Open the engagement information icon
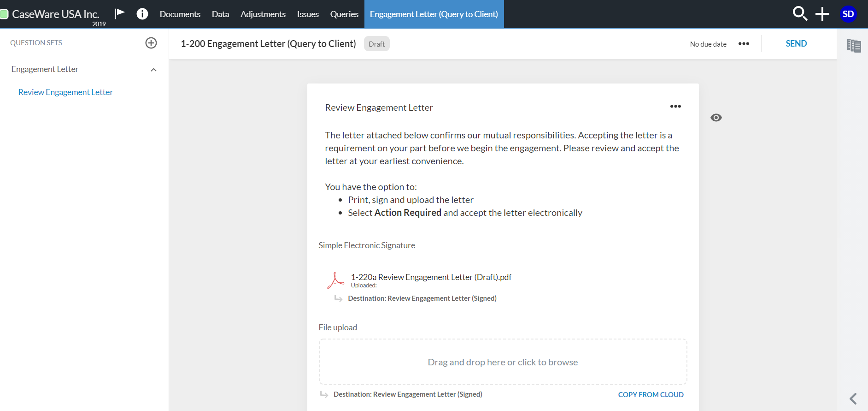868x411 pixels. click(x=142, y=14)
